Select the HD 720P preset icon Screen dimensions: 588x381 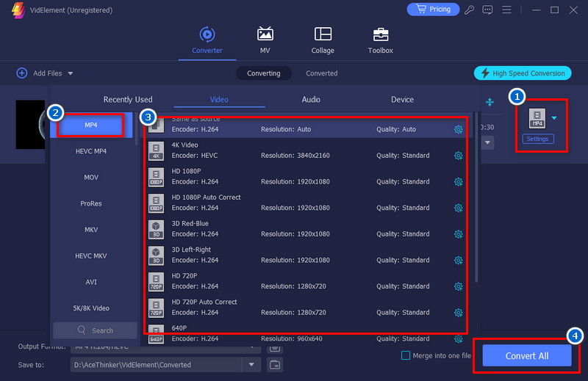tap(156, 282)
